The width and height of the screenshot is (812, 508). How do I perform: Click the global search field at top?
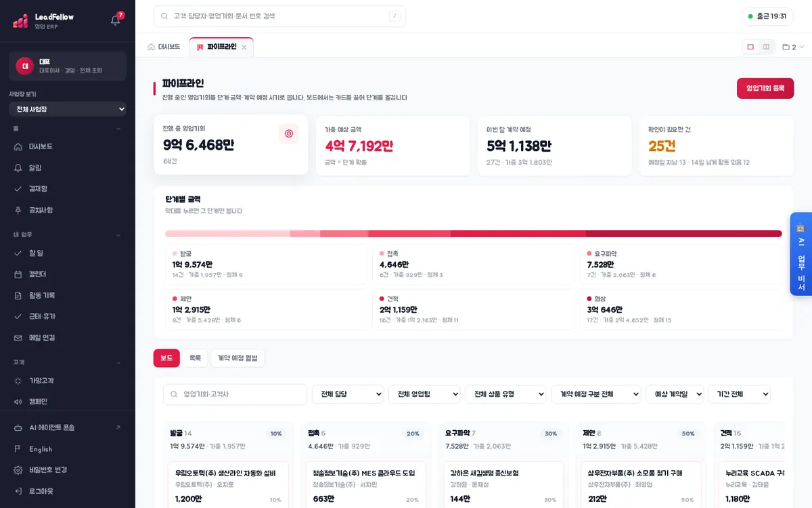[279, 16]
